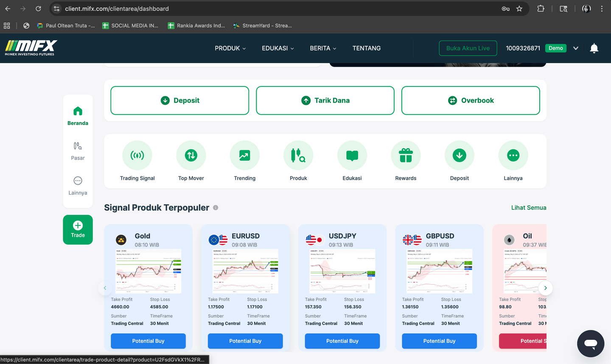Image resolution: width=611 pixels, height=364 pixels.
Task: Open the Trading Signal shortcut icon
Action: click(137, 156)
